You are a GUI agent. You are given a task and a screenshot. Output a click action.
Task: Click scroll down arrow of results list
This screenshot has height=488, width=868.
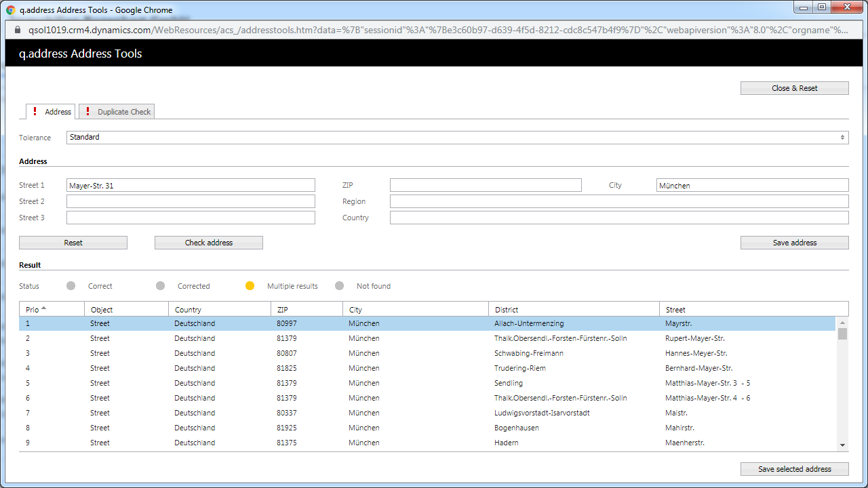pos(842,445)
